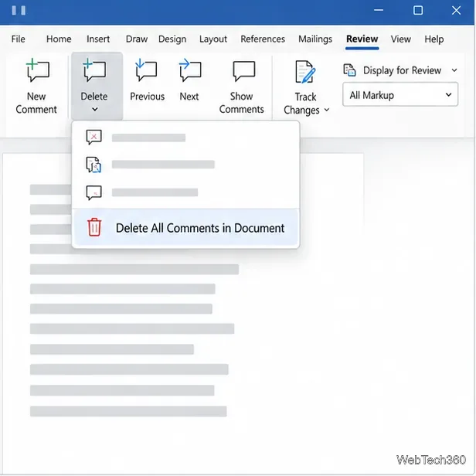This screenshot has height=476, width=476.
Task: Switch to the References tab
Action: tap(263, 39)
